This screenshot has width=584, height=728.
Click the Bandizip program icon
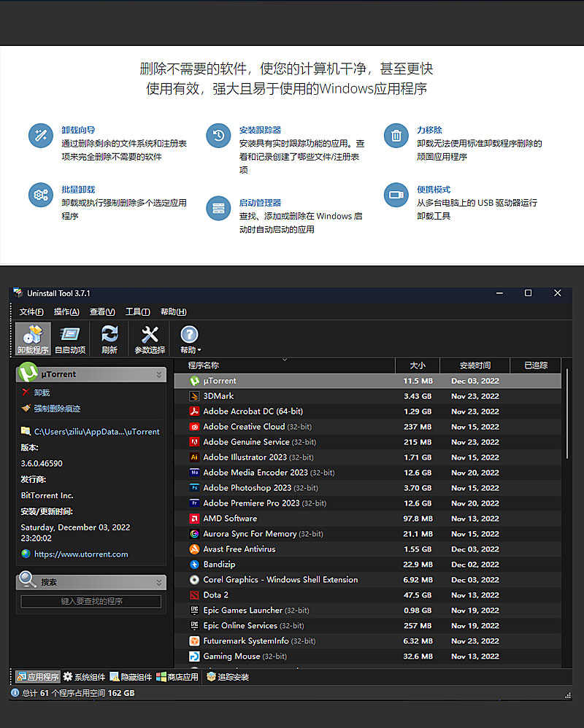[194, 565]
